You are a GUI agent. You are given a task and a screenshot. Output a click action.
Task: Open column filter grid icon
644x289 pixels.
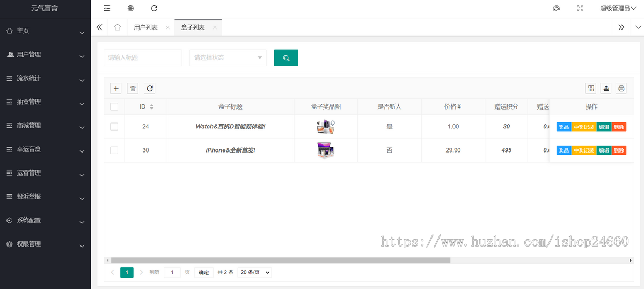click(591, 89)
